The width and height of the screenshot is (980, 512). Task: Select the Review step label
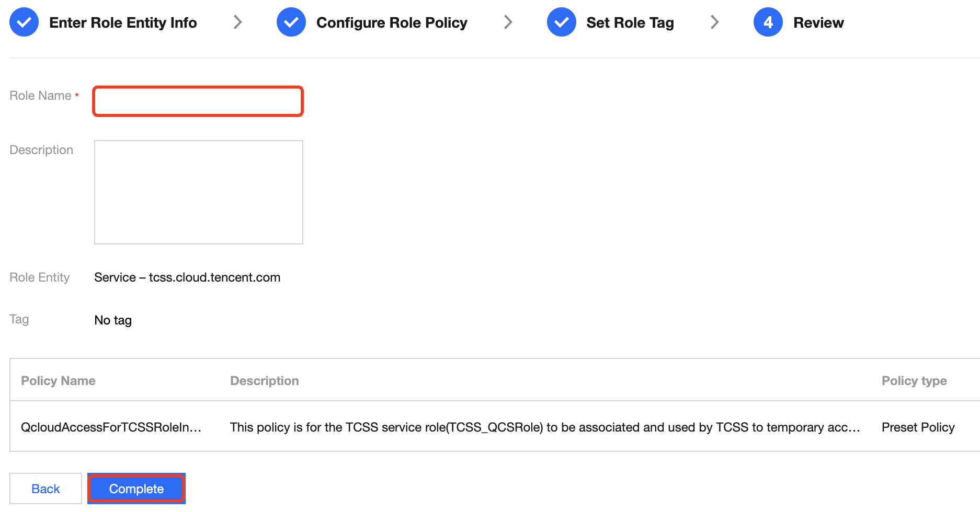coord(818,23)
